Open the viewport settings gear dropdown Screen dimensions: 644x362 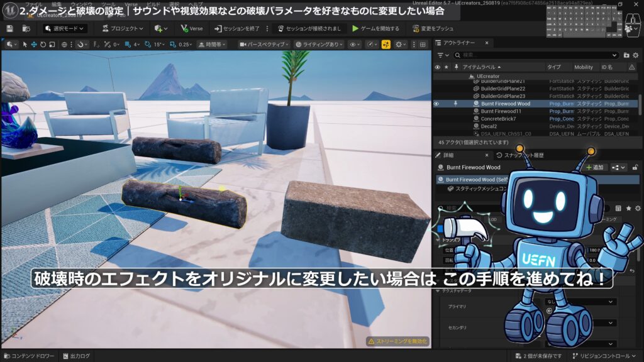[401, 45]
